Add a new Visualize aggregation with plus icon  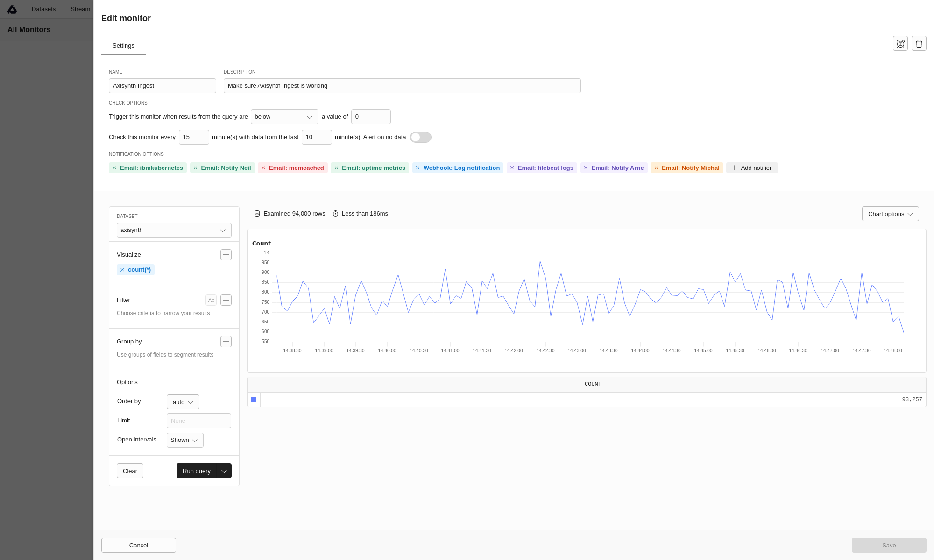pyautogui.click(x=226, y=255)
